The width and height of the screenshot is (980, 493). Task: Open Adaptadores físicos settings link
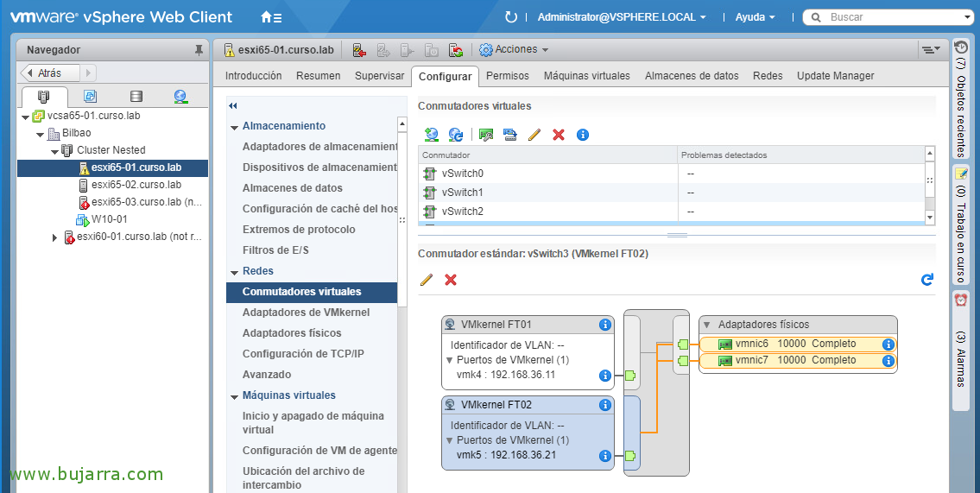tap(292, 333)
